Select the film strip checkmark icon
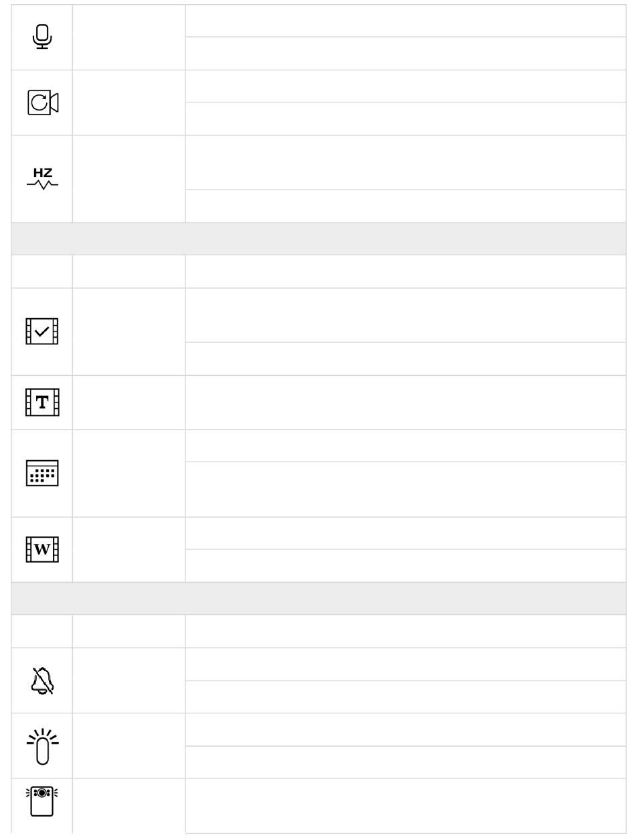 click(x=42, y=332)
